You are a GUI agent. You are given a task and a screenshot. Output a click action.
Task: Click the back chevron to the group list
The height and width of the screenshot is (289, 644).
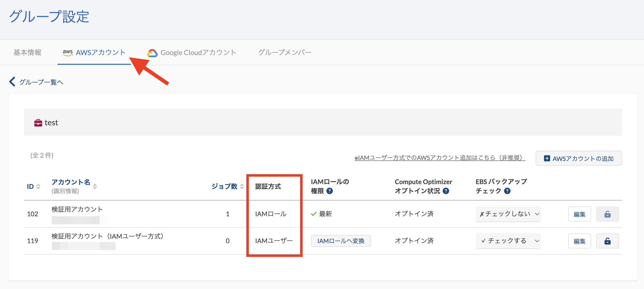(12, 81)
